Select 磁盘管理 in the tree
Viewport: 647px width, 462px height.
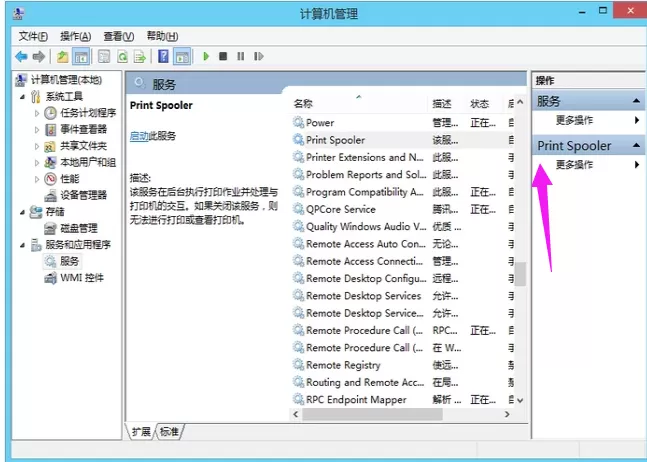click(79, 228)
